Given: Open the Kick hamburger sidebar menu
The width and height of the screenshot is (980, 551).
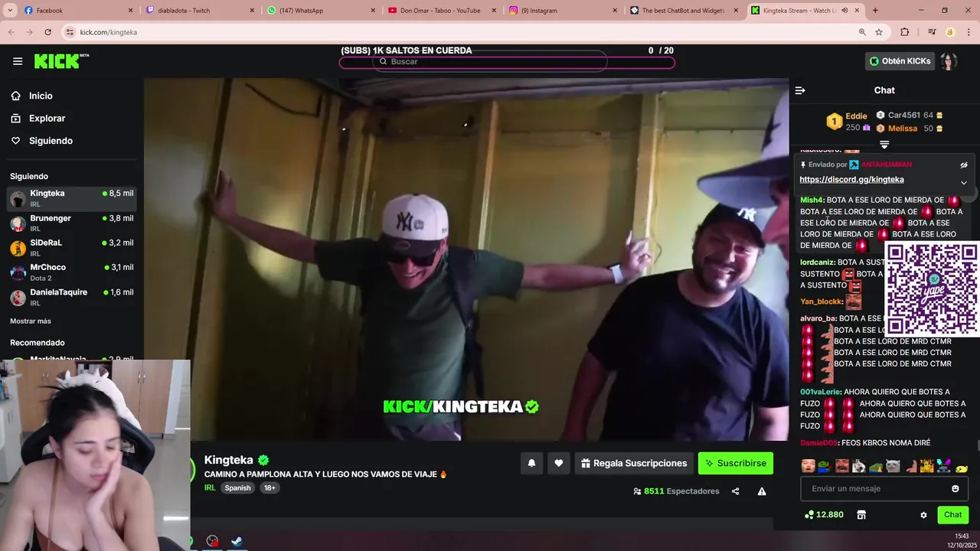Looking at the screenshot, I should [18, 61].
